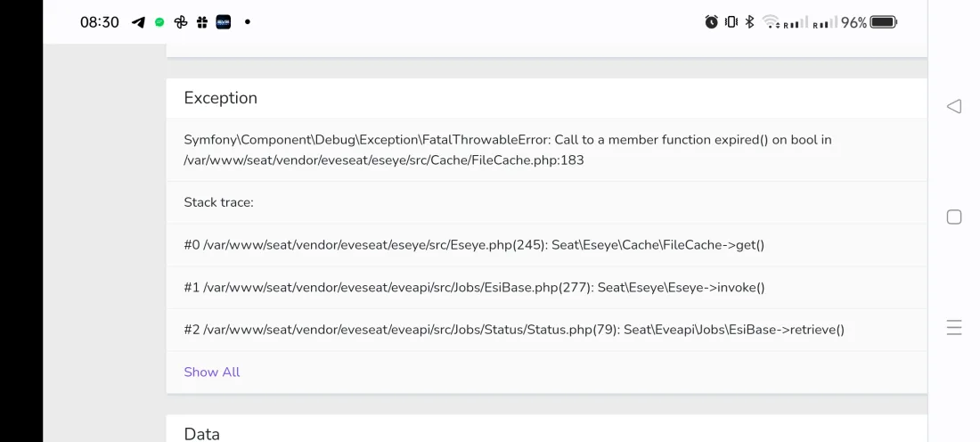Viewport: 980px width, 442px height.
Task: Tap the vibrate mode status icon
Action: tap(731, 22)
